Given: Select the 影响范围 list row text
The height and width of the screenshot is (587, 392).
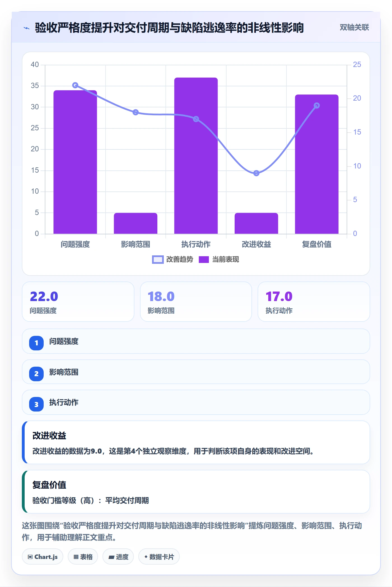Looking at the screenshot, I should click(x=64, y=372).
